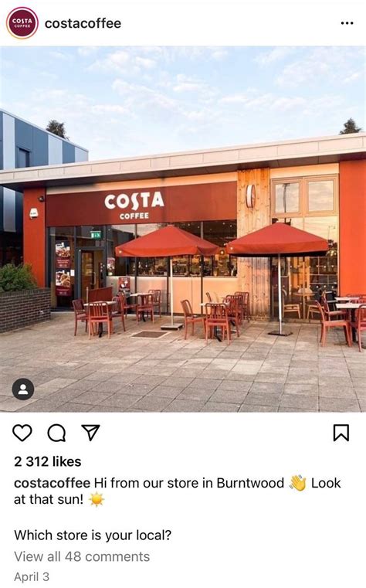This screenshot has height=588, width=366.
Task: Like the post with the heart icon
Action: pos(22,433)
